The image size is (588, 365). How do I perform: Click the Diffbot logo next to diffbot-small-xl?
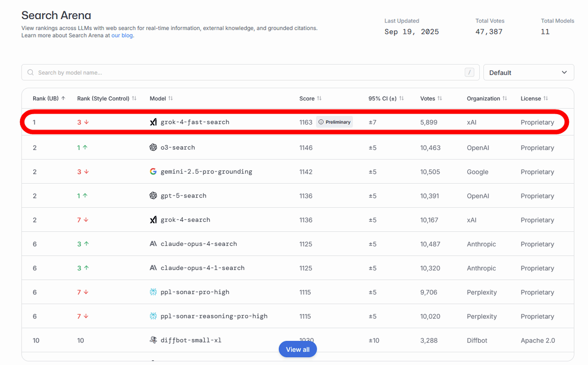[x=153, y=340]
